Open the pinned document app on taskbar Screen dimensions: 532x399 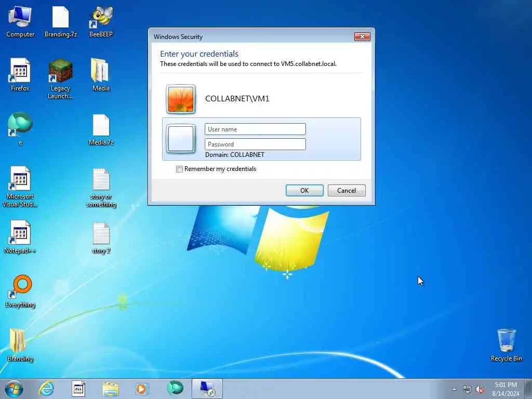click(x=78, y=389)
